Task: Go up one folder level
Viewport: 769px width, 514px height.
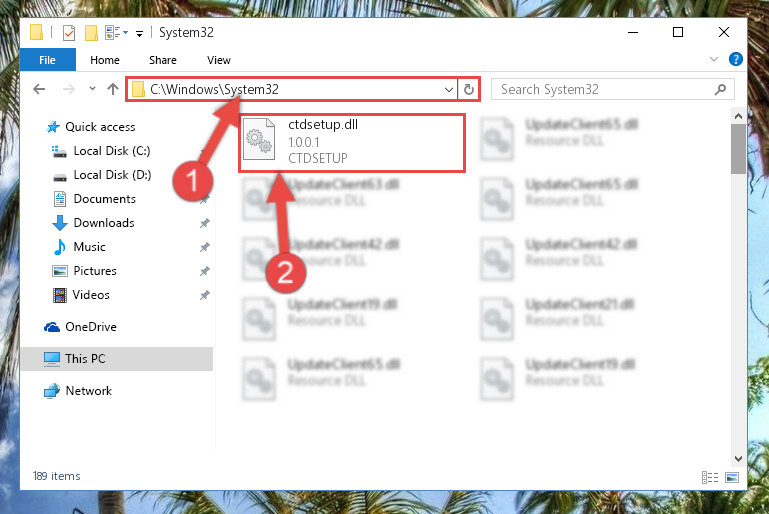Action: coord(113,89)
